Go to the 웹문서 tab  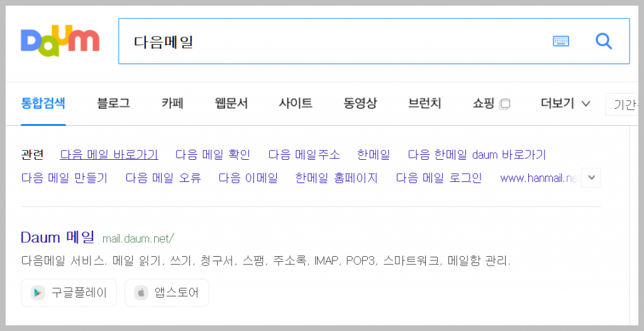coord(231,104)
